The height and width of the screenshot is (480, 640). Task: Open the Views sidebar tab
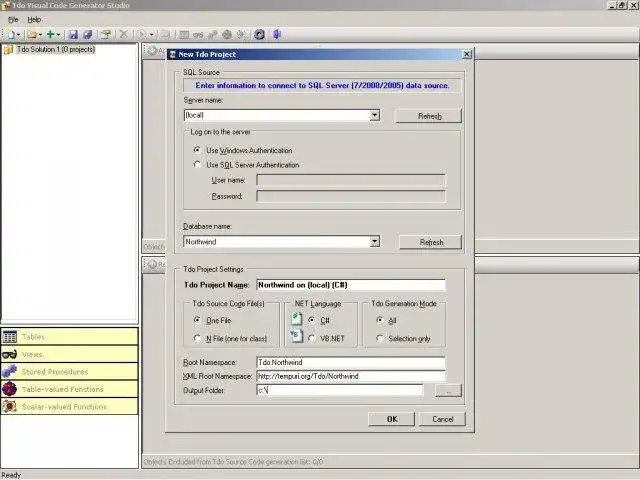coord(70,354)
